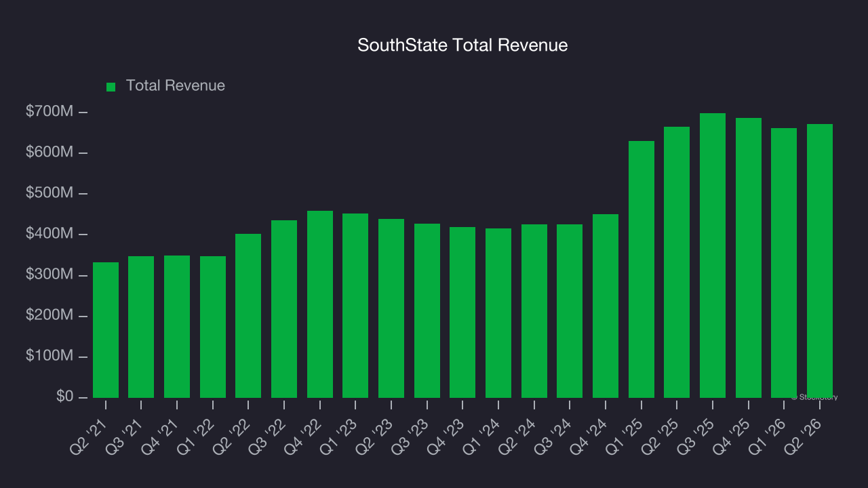Select the Q1 '22 revenue bar

tap(213, 327)
